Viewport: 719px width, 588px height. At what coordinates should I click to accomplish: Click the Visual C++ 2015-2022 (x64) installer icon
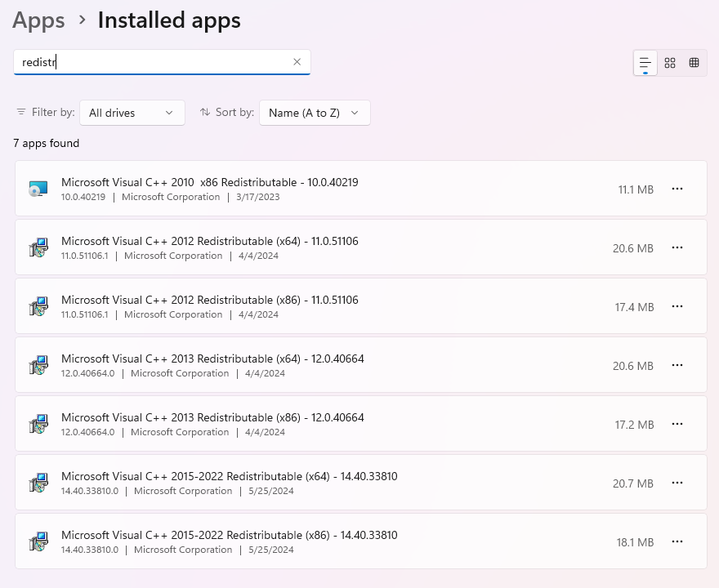click(x=38, y=483)
